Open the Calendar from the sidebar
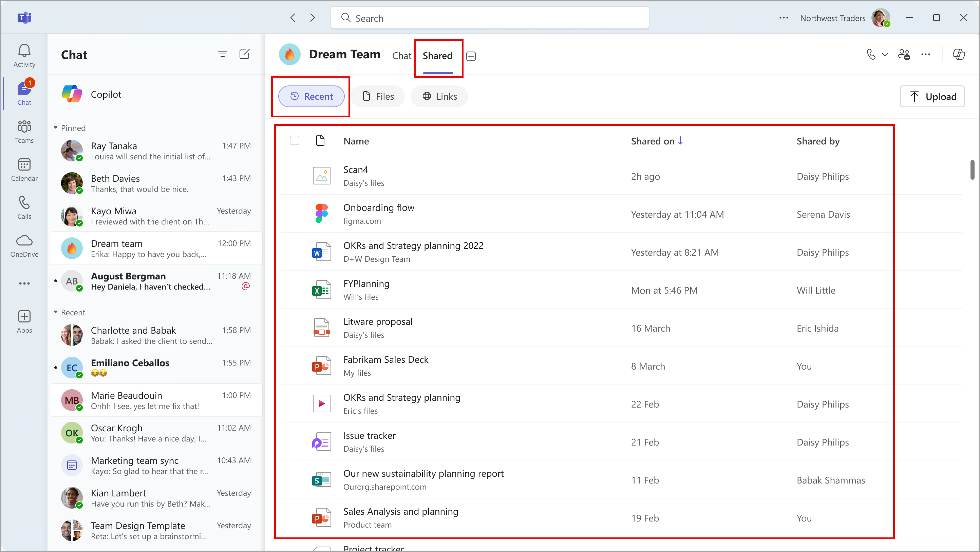Screen dimensions: 980x552 24,169
